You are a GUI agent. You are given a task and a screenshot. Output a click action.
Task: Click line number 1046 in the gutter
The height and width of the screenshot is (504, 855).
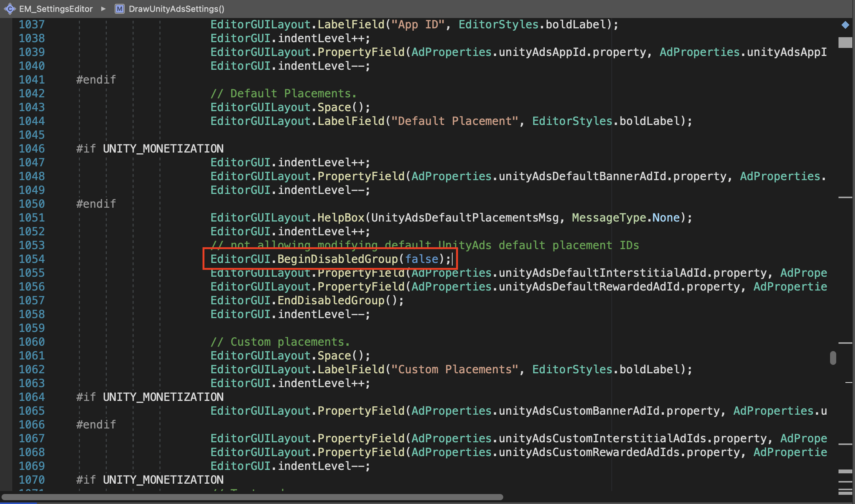tap(32, 149)
